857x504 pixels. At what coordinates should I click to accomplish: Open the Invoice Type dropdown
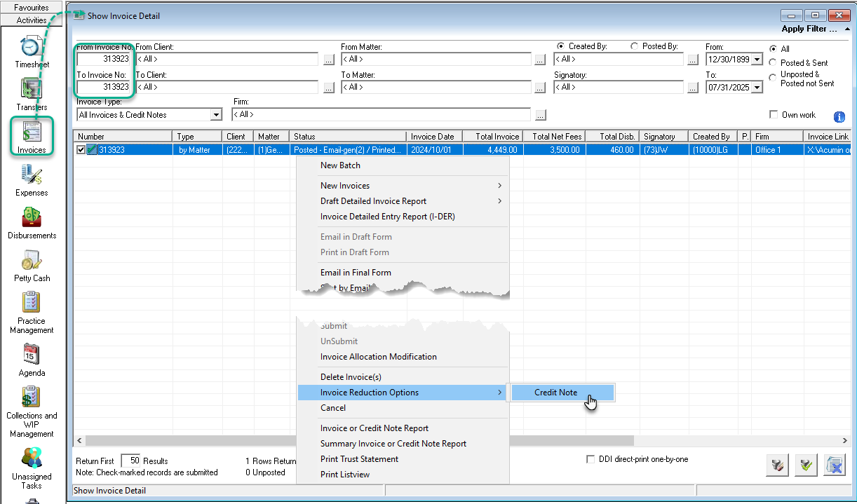(216, 115)
